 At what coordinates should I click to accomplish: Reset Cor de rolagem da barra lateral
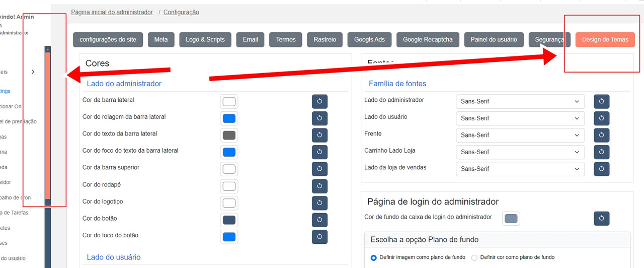click(319, 118)
